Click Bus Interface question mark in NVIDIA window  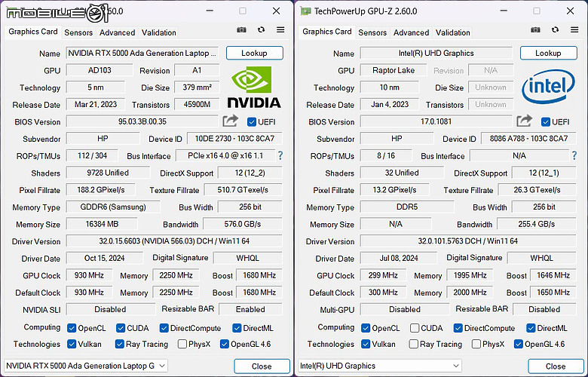pos(280,155)
